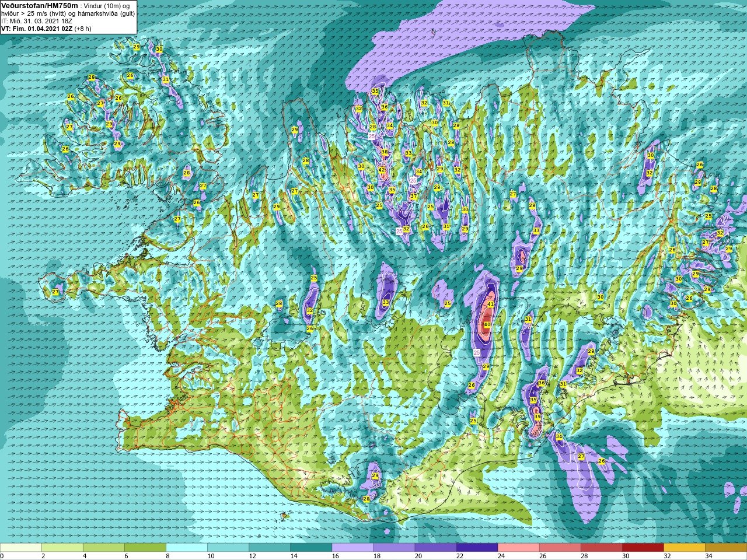This screenshot has height=560, width=747.
Task: Click the pale cyan 8–10 m/s legend swatch
Action: [187, 548]
